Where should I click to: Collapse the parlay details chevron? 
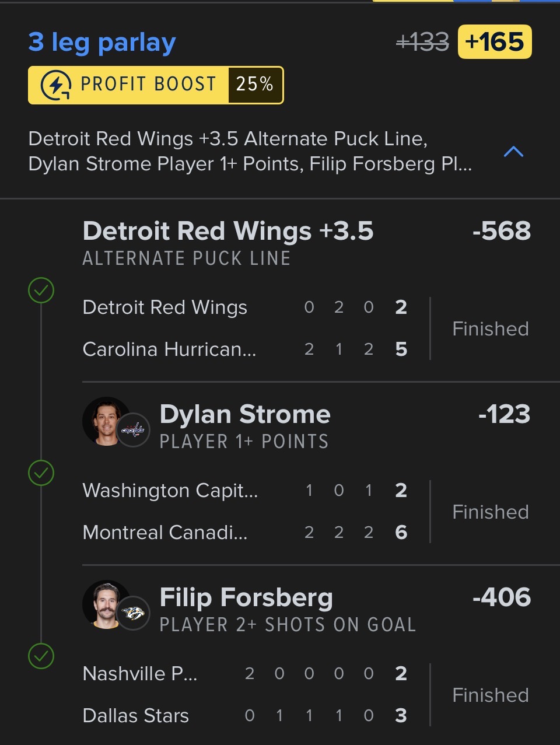click(x=513, y=152)
